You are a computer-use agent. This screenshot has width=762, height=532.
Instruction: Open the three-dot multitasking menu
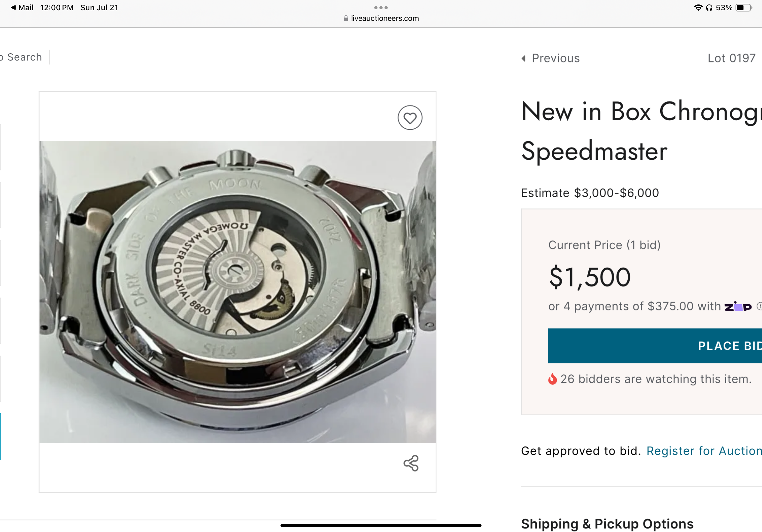[x=381, y=8]
